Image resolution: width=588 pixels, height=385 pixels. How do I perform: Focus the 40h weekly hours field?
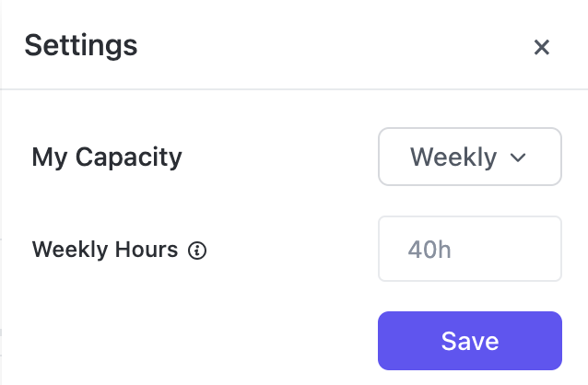tap(469, 249)
